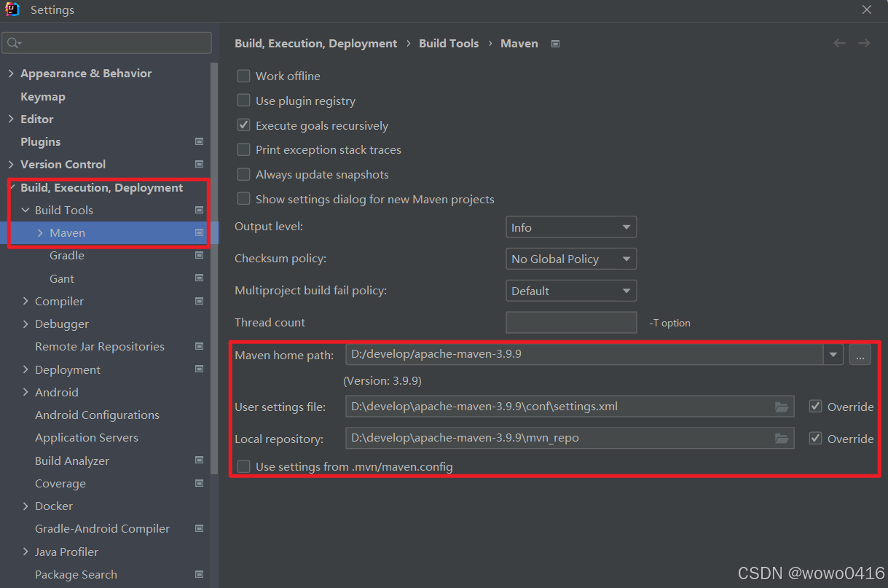This screenshot has width=888, height=588.
Task: Uncheck Execute goals recursively
Action: (x=243, y=125)
